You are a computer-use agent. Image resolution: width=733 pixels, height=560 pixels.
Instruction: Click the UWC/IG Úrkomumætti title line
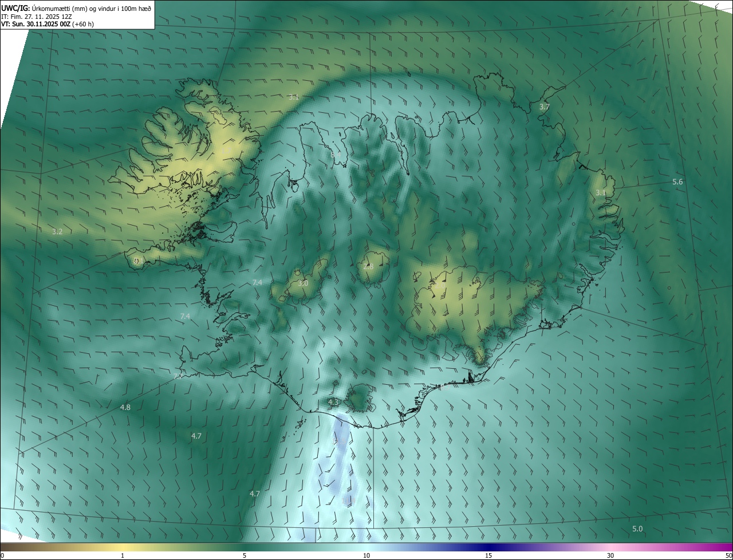[76, 7]
